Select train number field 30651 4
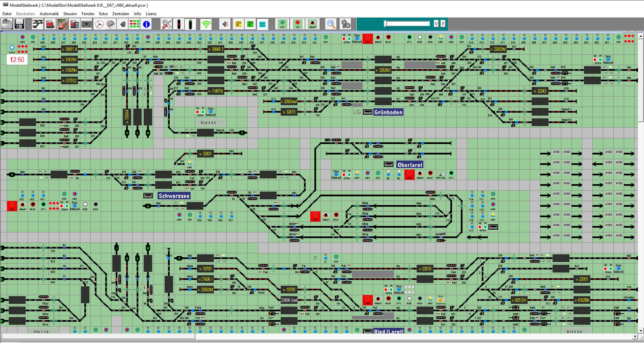This screenshot has width=644, height=343. (x=69, y=49)
